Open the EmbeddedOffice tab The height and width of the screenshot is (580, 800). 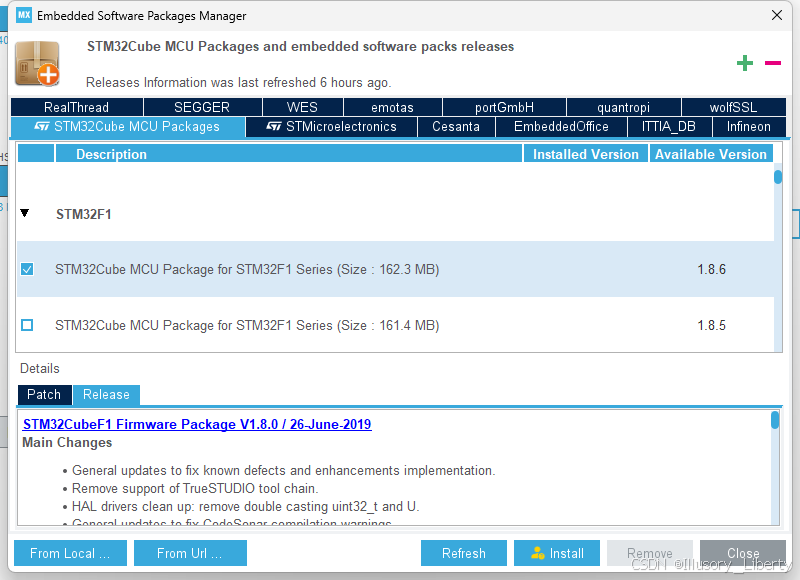pos(561,127)
